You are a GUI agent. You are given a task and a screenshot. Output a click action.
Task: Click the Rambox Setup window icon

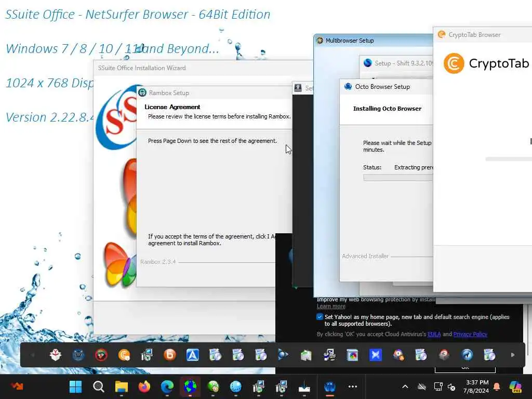[142, 92]
